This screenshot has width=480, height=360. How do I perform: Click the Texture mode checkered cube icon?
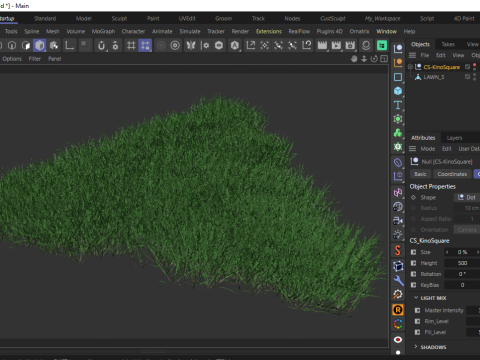click(x=54, y=45)
